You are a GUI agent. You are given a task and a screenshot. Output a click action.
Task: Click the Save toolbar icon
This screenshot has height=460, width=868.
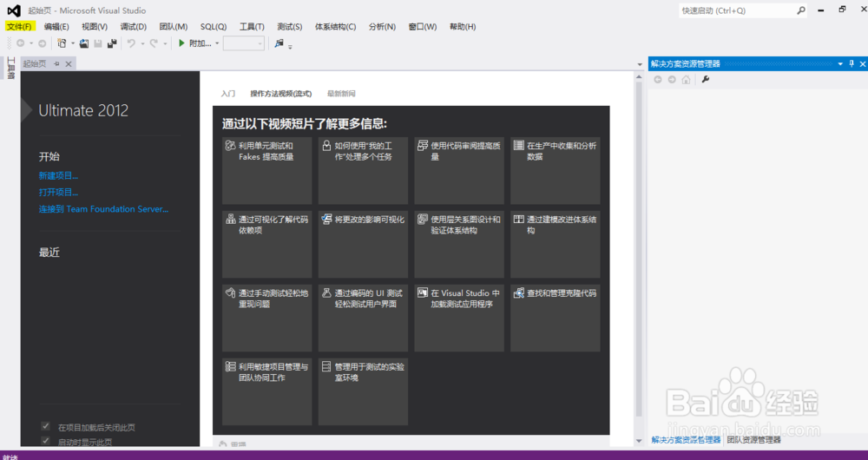[x=98, y=43]
